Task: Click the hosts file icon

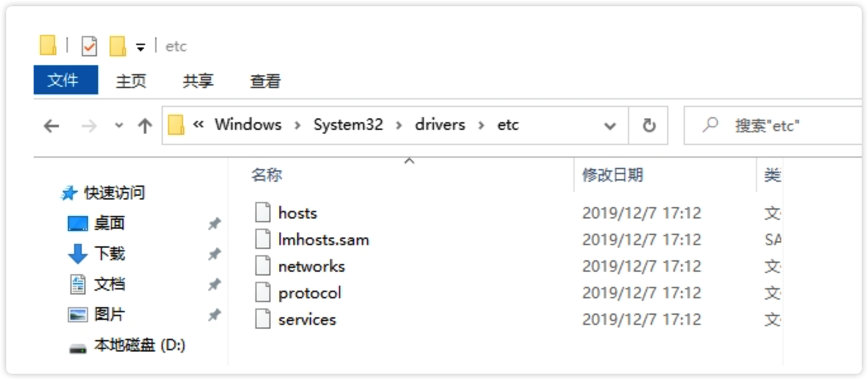Action: [x=263, y=213]
